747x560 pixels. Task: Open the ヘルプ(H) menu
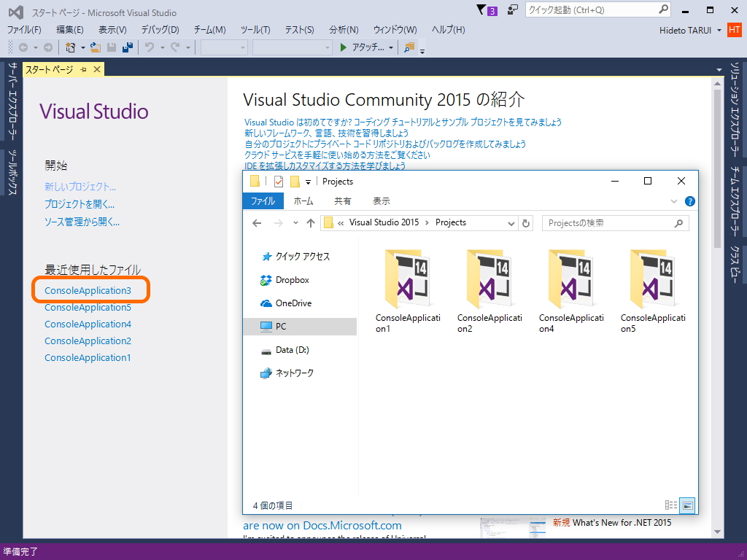449,29
